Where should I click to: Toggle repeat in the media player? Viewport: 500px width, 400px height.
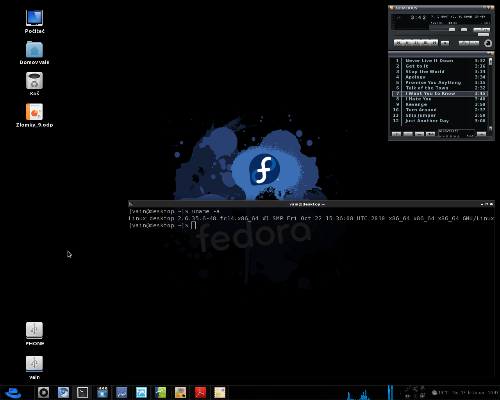[475, 43]
